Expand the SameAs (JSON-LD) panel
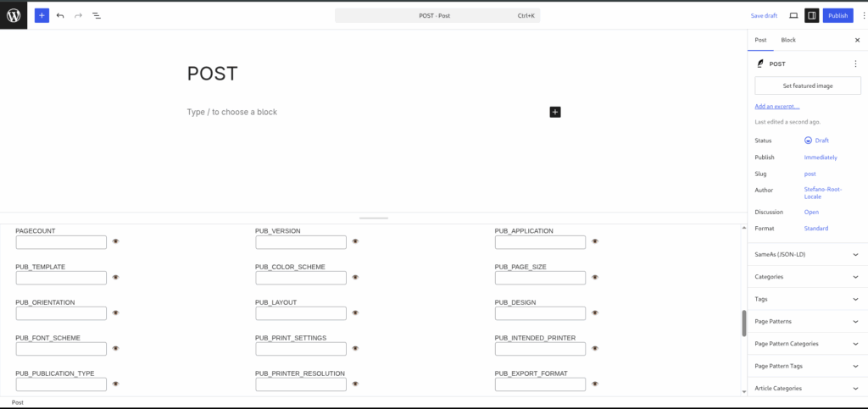 point(808,254)
